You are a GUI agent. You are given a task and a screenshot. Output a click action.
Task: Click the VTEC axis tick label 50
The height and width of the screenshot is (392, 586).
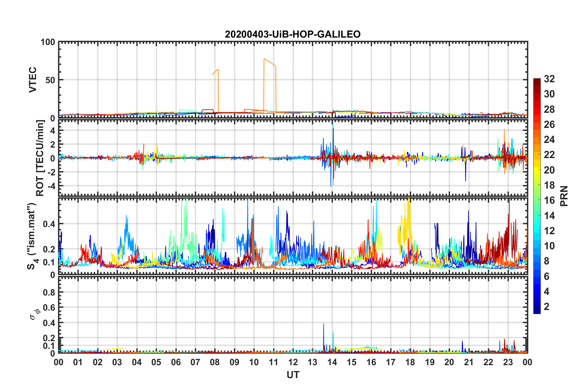[x=50, y=80]
